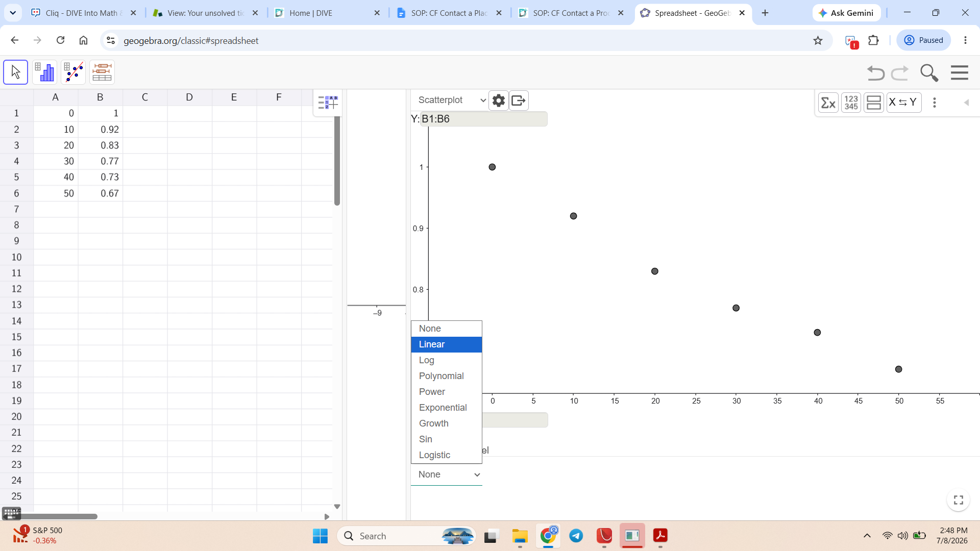This screenshot has height=551, width=980.
Task: Swap X and Y data button
Action: point(903,103)
